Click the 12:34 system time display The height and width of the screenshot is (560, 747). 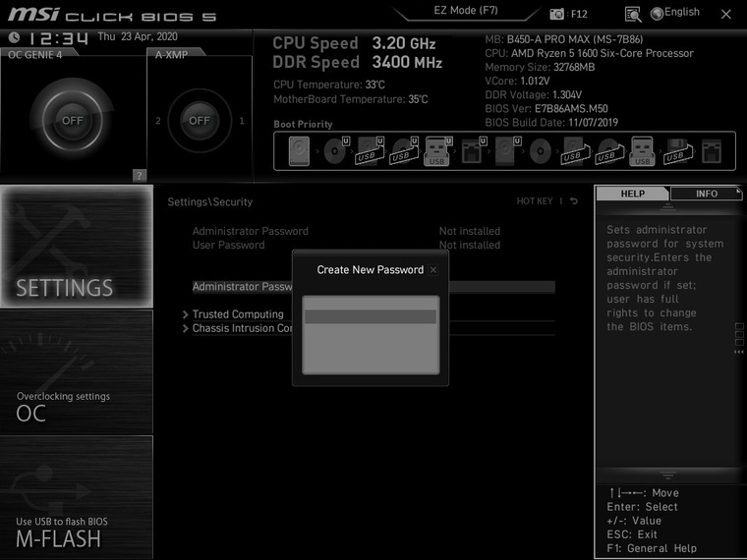click(59, 38)
